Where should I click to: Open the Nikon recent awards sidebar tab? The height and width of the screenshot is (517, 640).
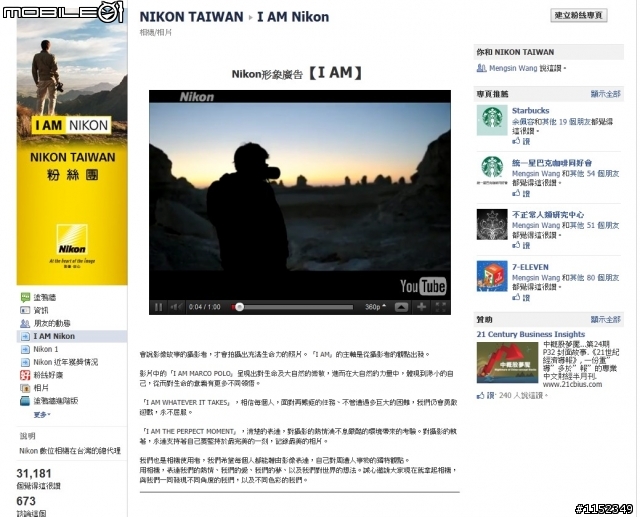65,362
